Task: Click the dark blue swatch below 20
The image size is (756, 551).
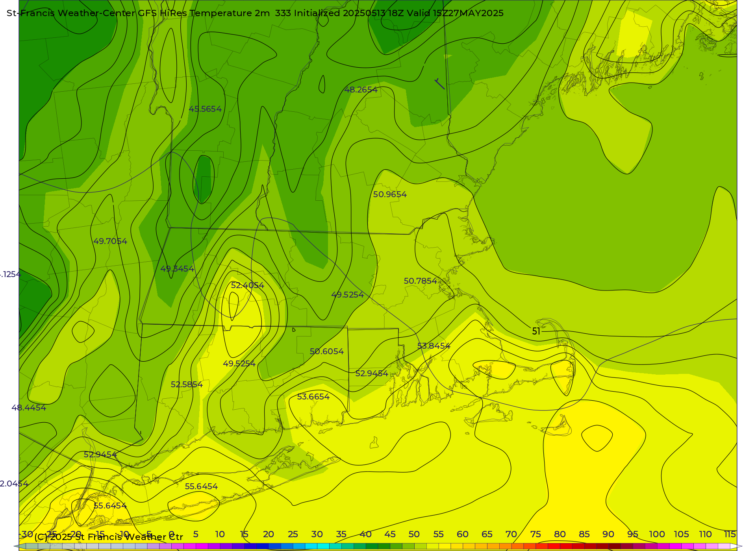Action: tap(263, 546)
